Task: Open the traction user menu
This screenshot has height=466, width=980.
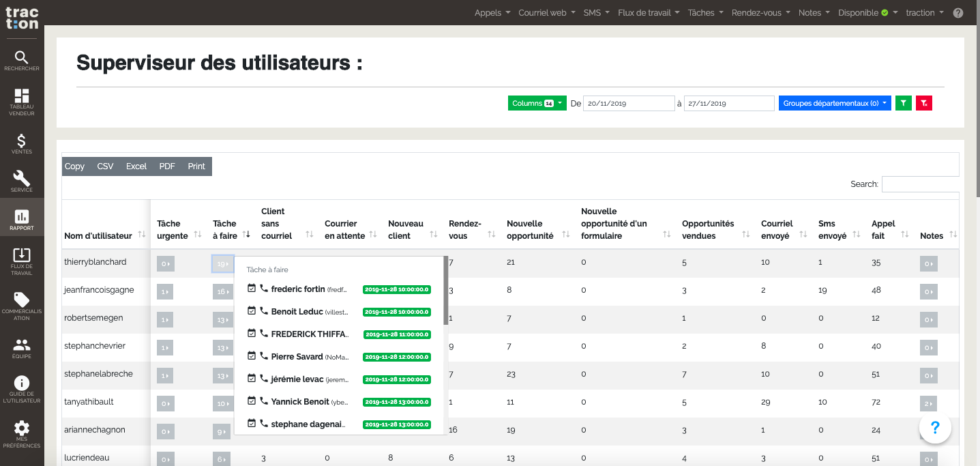Action: (x=925, y=13)
